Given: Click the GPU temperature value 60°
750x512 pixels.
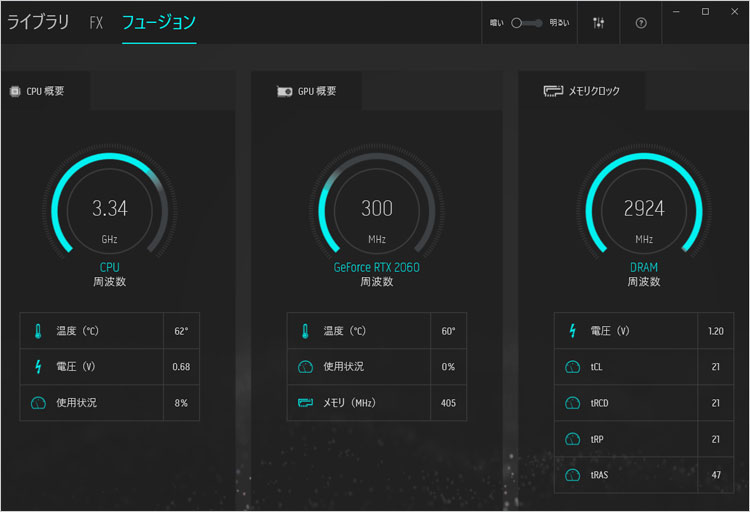Looking at the screenshot, I should pyautogui.click(x=448, y=331).
